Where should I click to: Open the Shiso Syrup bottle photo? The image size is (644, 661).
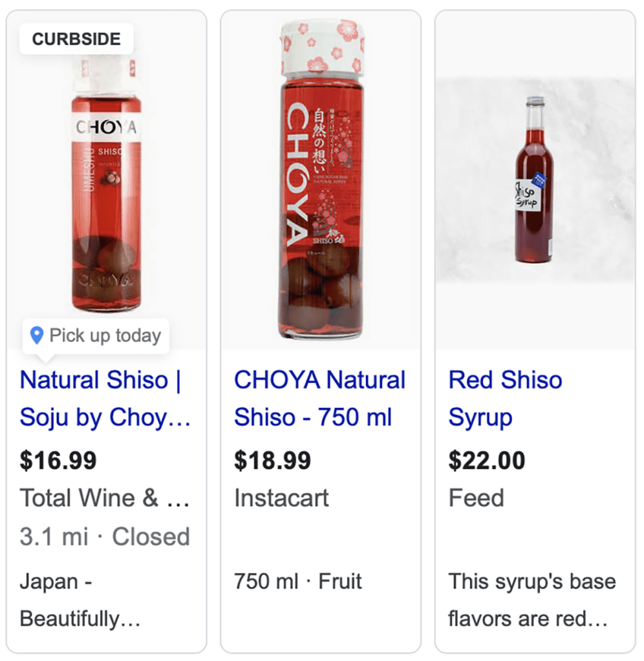(534, 180)
